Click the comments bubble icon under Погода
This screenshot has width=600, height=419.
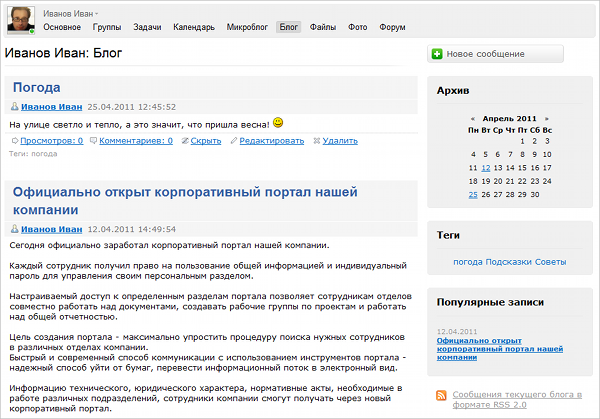[93, 141]
